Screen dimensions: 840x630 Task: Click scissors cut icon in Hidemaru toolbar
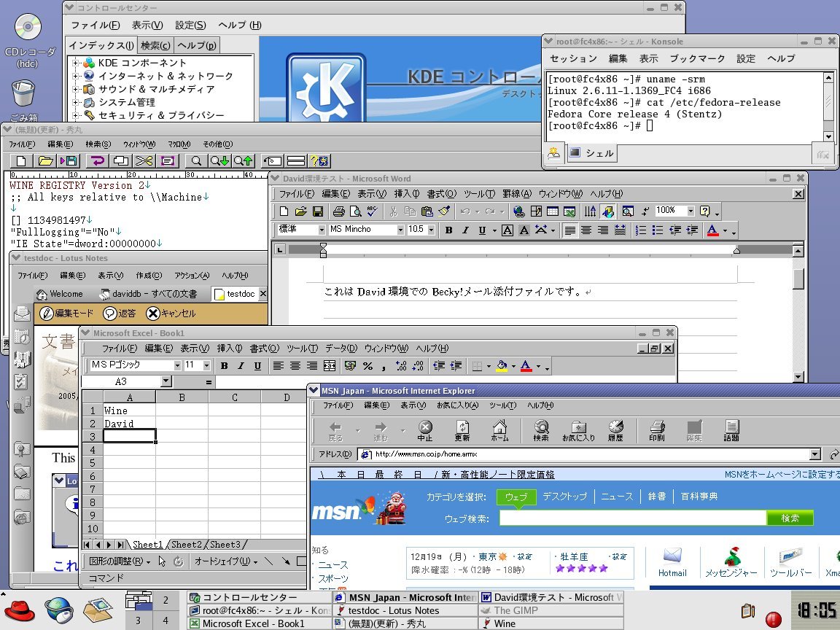pyautogui.click(x=144, y=160)
